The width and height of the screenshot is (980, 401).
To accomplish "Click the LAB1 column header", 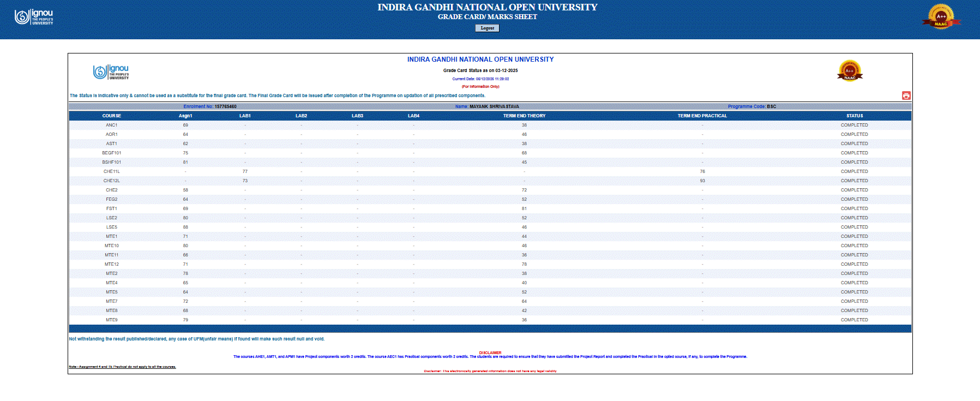I will [245, 116].
